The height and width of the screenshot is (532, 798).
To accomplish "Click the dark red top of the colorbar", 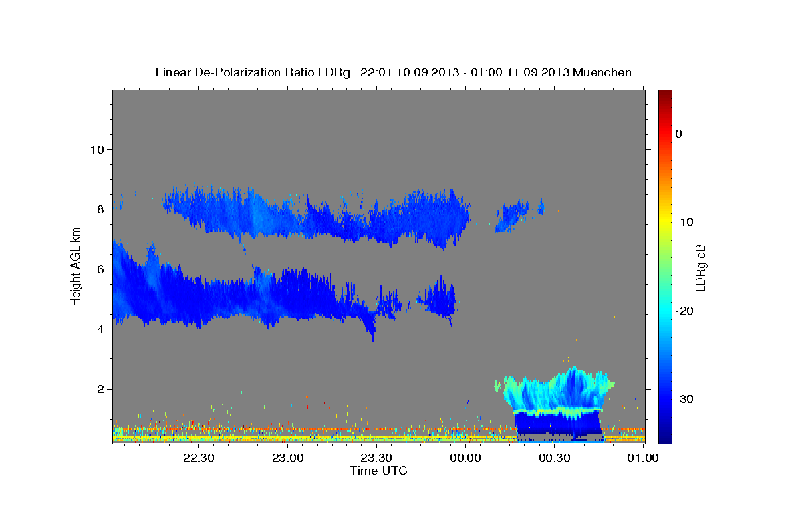I will click(665, 95).
